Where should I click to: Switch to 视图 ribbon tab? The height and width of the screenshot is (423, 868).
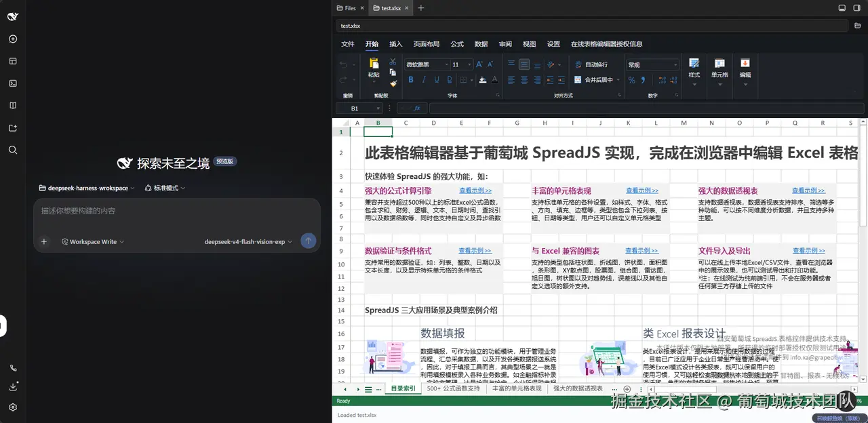[x=530, y=44]
